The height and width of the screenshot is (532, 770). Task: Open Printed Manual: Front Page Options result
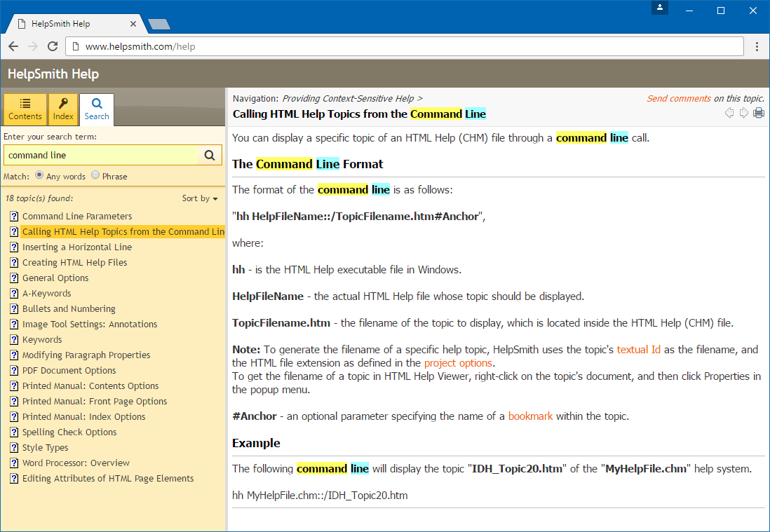pos(95,402)
